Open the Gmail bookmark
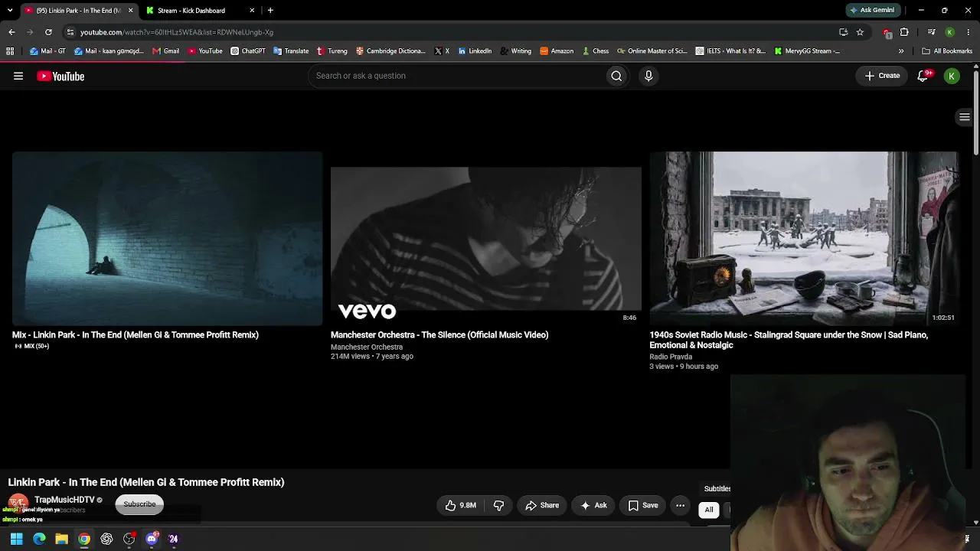Viewport: 980px width, 551px height. (166, 51)
